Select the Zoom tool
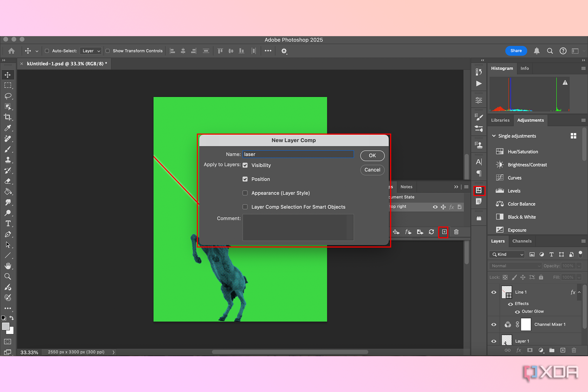This screenshot has height=392, width=588. [8, 277]
